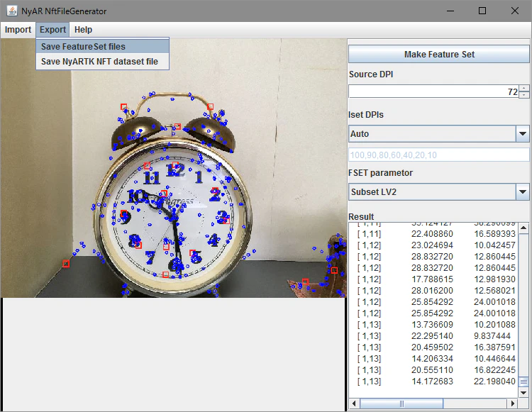Select result value 12.981930
The height and width of the screenshot is (412, 532).
(494, 279)
